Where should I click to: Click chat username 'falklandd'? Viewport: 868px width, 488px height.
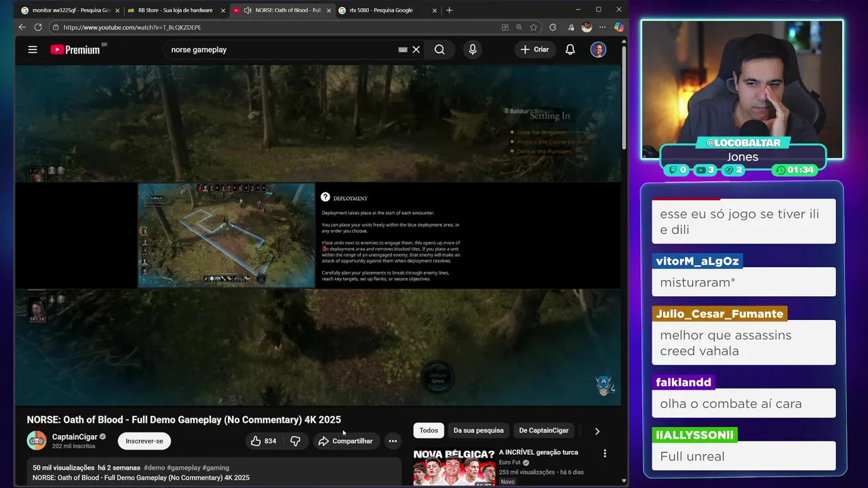click(684, 382)
